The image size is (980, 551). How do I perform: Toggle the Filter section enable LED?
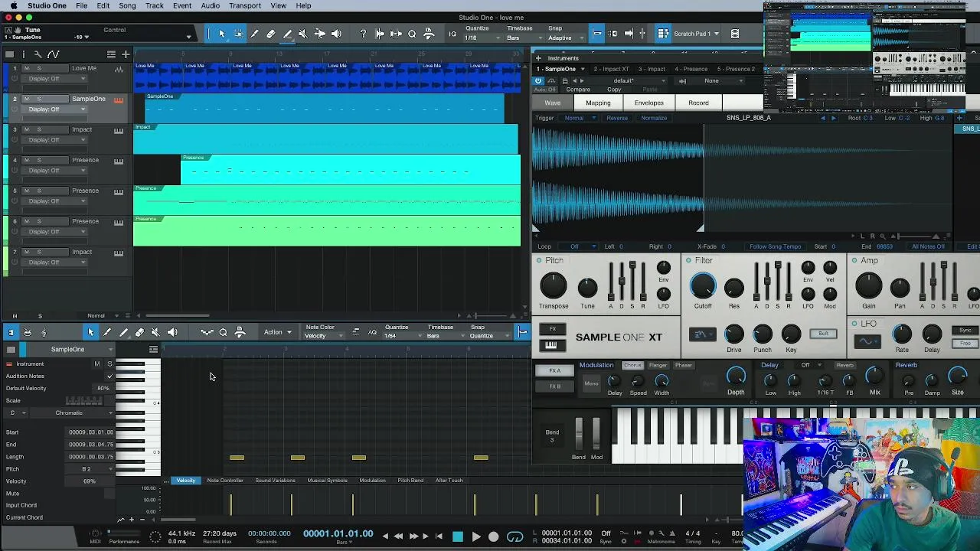click(688, 261)
